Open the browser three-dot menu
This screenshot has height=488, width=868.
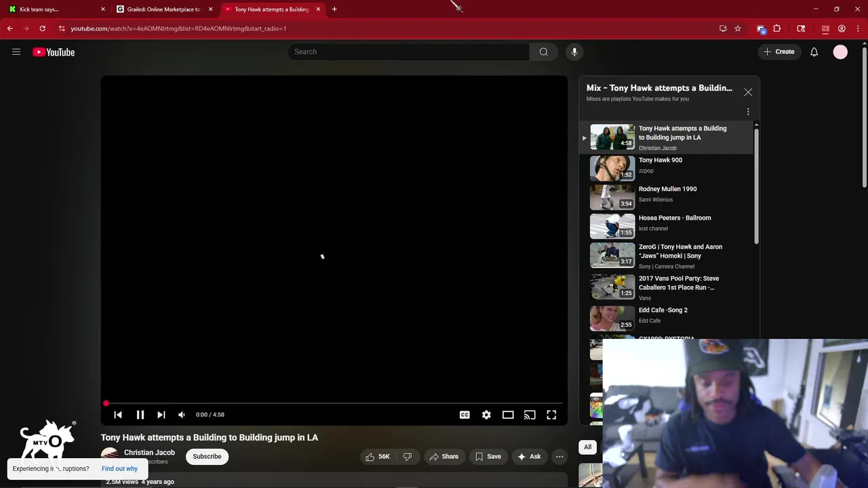(857, 28)
